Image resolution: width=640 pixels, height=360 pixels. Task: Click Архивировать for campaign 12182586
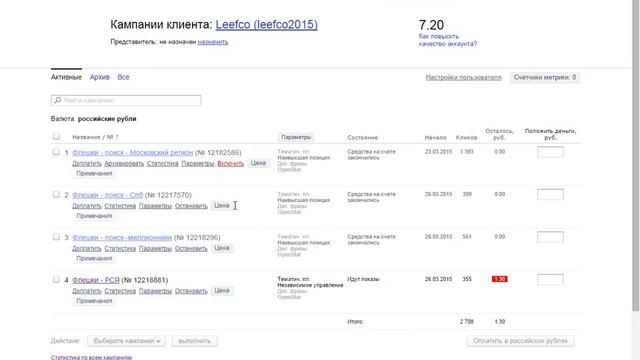[124, 163]
